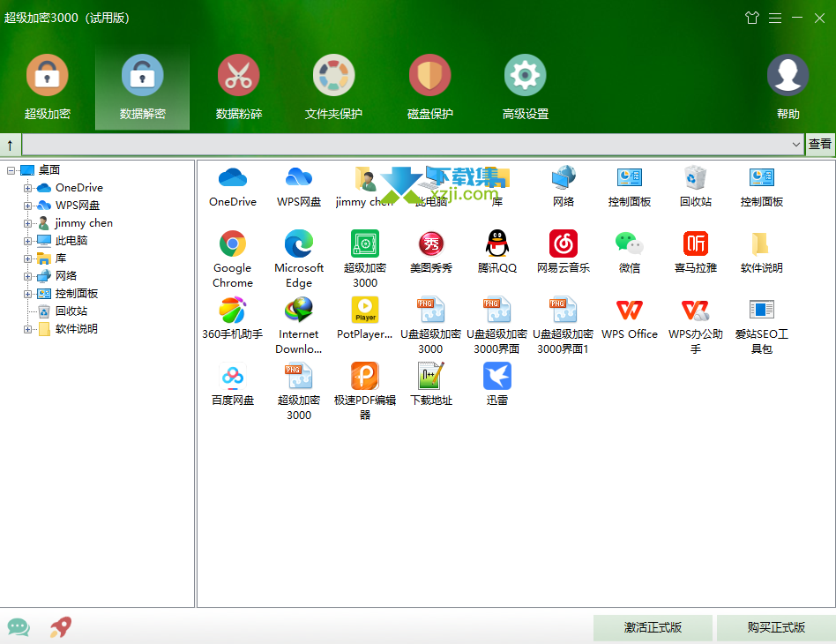
Task: Select the 回收站 icon in the file pane
Action: point(695,187)
